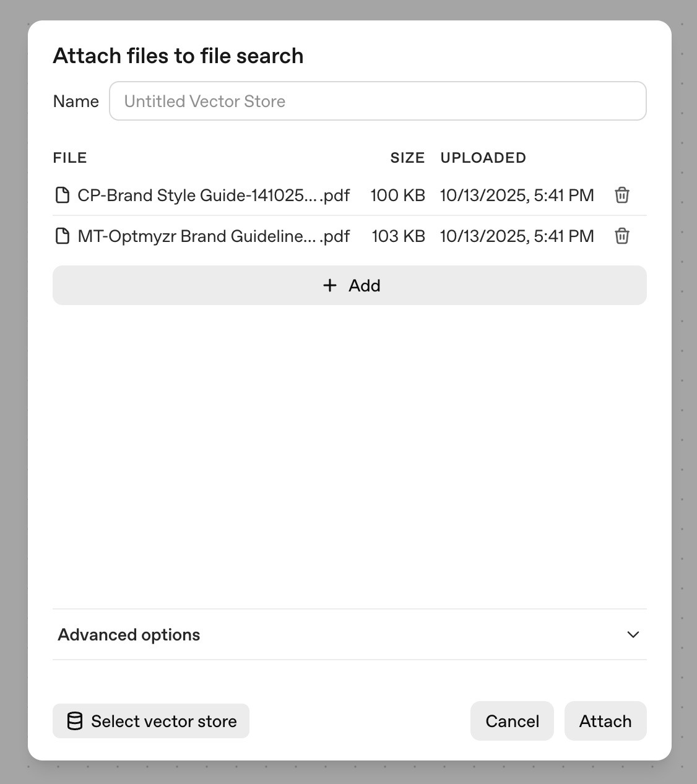Remove MT-Optmyzr Brand Guidelines using its trash icon
Screen dimensions: 697x784
621,236
